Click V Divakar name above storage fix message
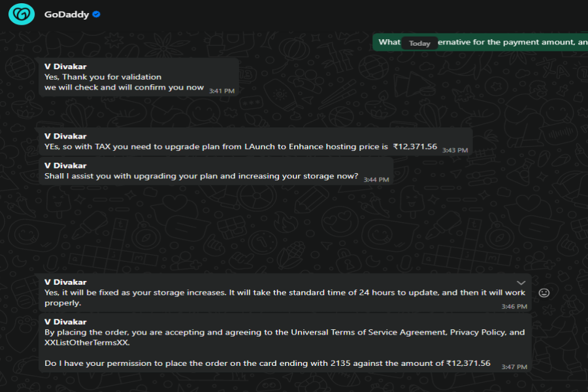The height and width of the screenshot is (392, 588). coord(65,282)
